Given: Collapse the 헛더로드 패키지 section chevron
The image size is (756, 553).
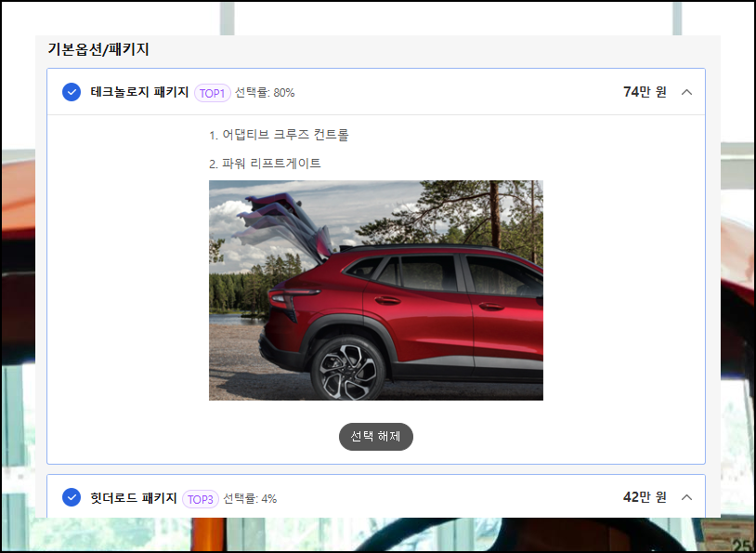Looking at the screenshot, I should (686, 497).
